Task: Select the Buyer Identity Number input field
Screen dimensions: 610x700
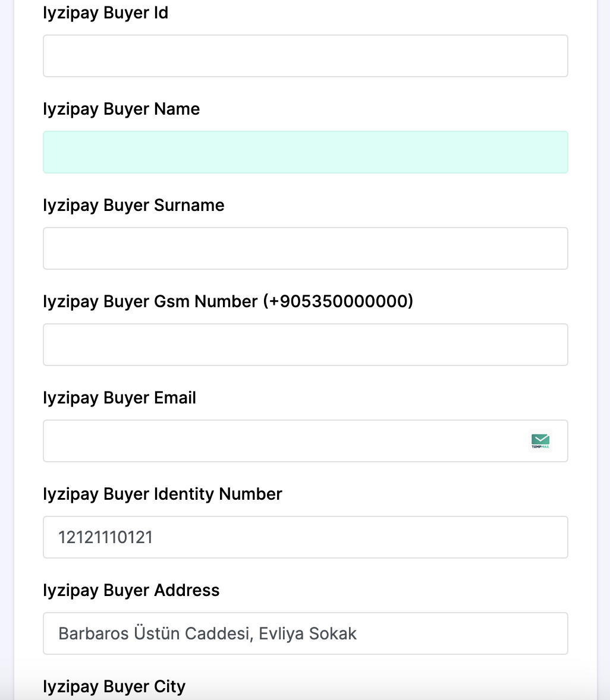Action: click(x=306, y=537)
